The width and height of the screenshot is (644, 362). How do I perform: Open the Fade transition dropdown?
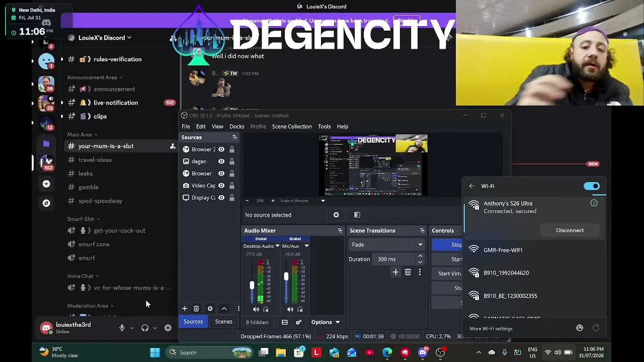(387, 245)
